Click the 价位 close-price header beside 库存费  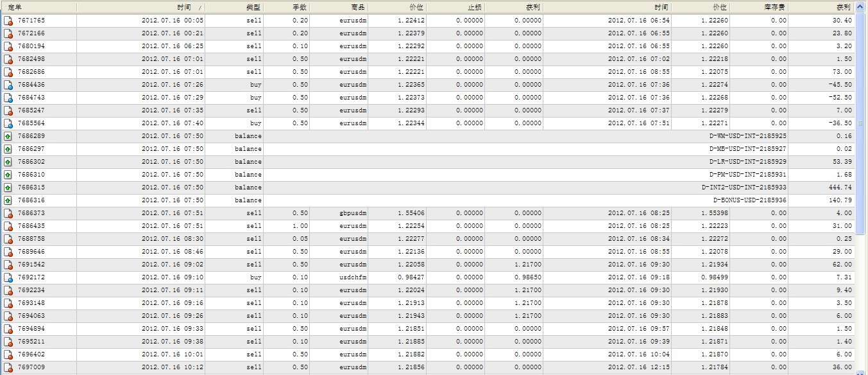pos(701,7)
